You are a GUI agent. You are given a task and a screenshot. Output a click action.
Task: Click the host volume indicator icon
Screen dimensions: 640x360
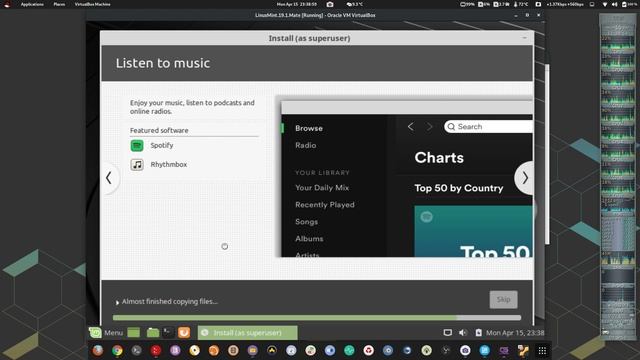coord(614,4)
